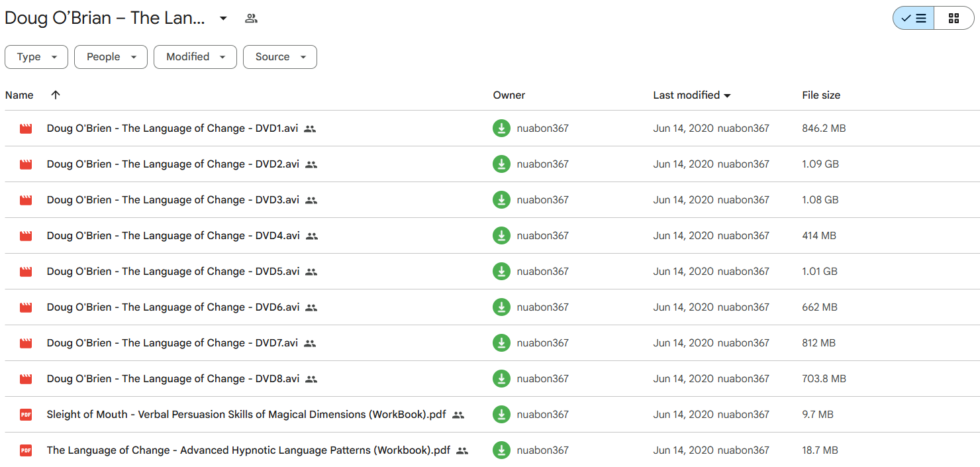The height and width of the screenshot is (467, 980).
Task: Click the video file icon for DVD7.avi
Action: [26, 343]
